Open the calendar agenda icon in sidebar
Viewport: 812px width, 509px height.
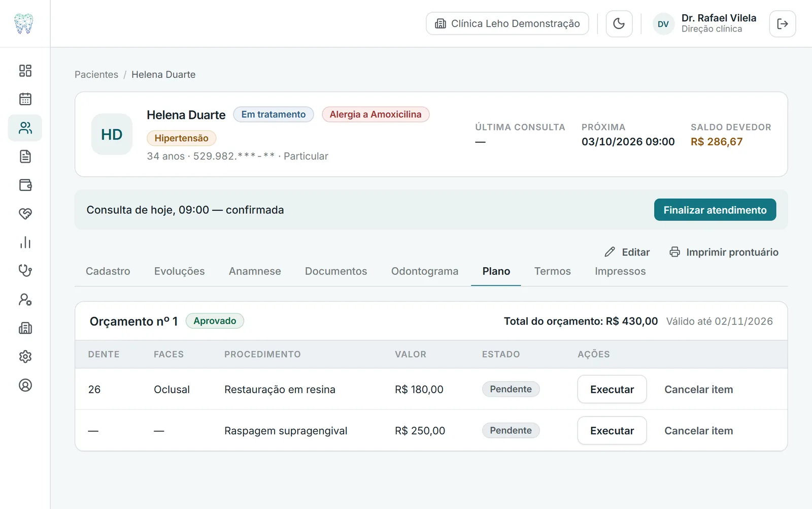pos(25,99)
